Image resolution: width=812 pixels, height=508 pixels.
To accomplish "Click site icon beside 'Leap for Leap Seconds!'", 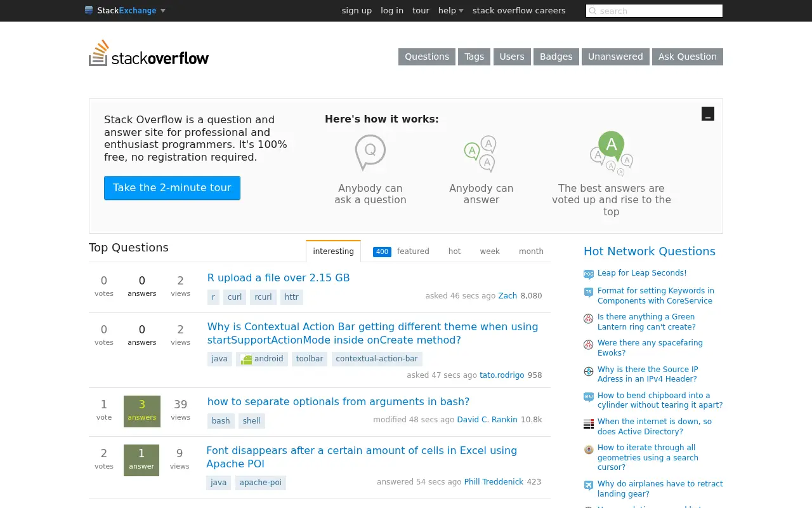I will pyautogui.click(x=589, y=274).
